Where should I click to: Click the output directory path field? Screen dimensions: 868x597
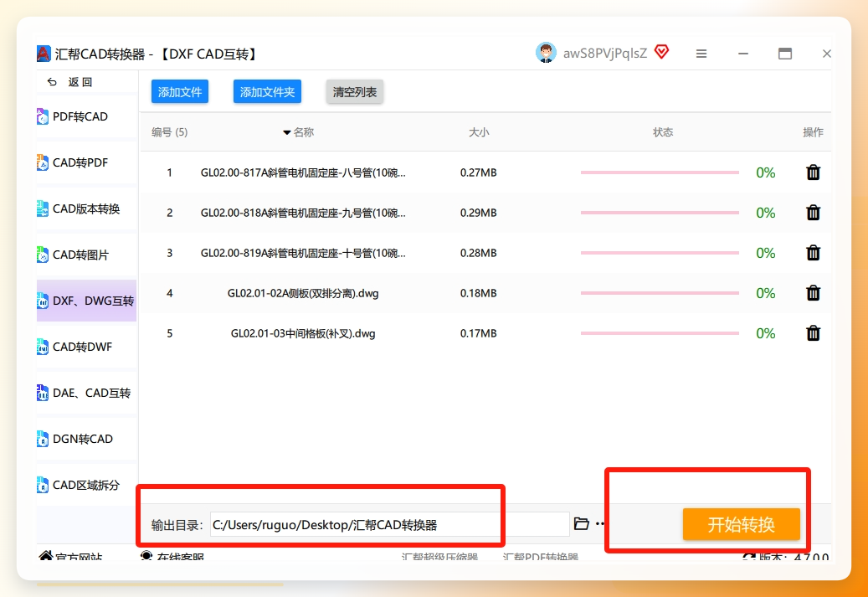point(390,524)
